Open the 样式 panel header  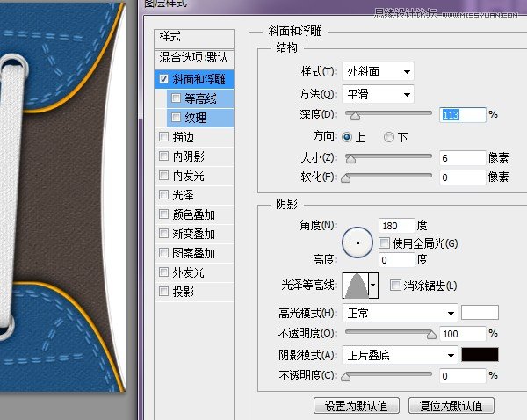pos(194,37)
